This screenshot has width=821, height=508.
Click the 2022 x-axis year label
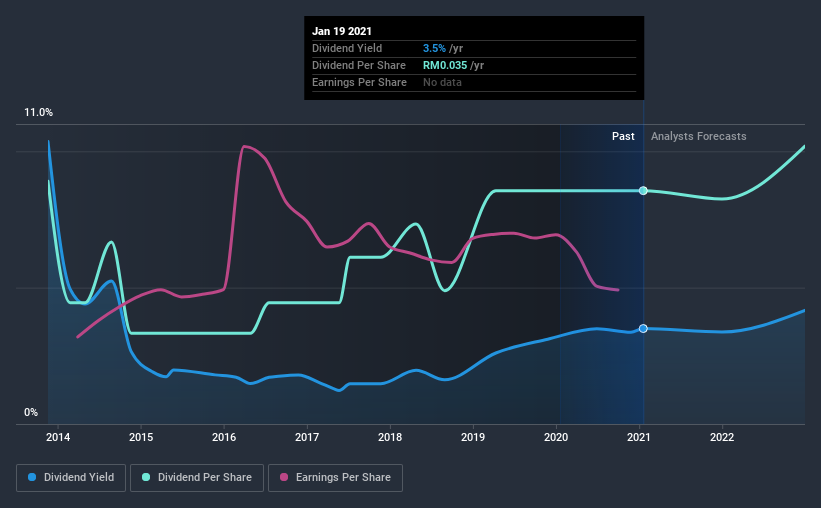click(722, 437)
